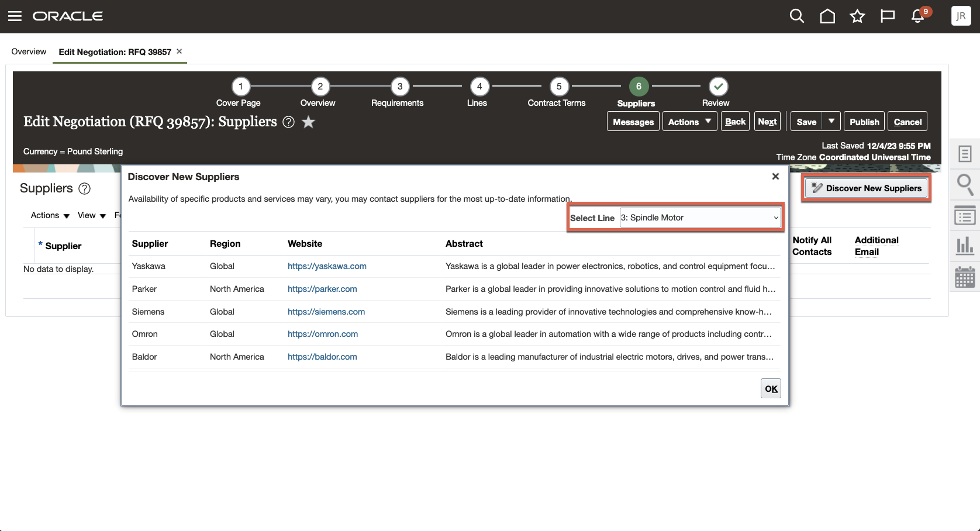Open the Favorites star in header

(857, 16)
